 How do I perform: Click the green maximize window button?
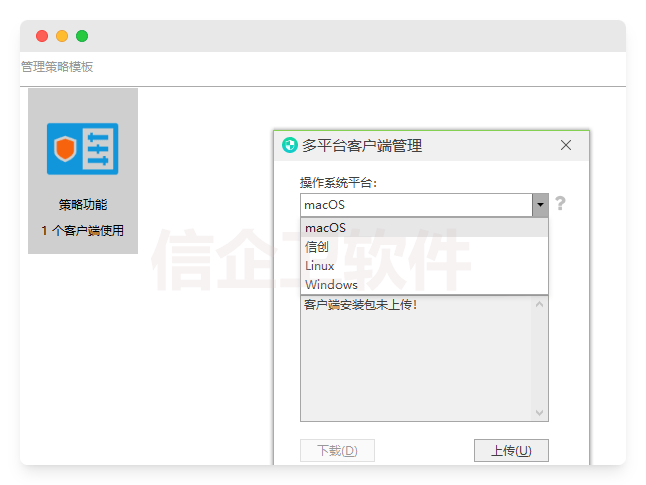pos(82,36)
